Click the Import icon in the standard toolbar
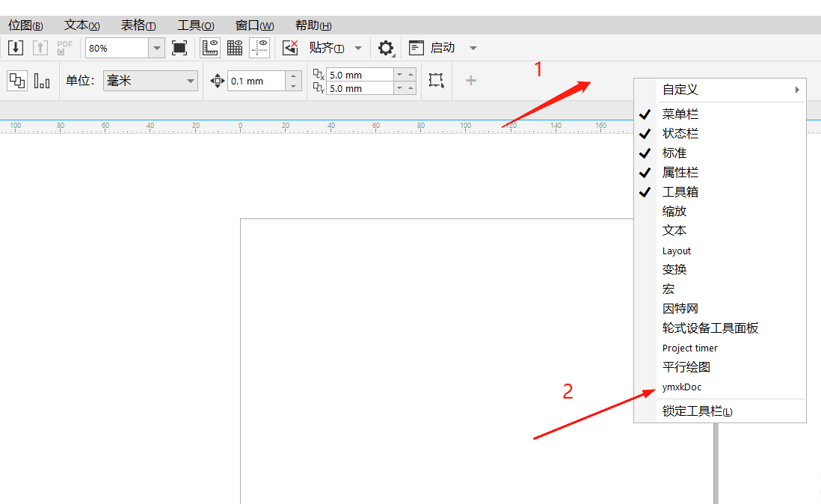Viewport: 821px width, 504px height. (16, 48)
